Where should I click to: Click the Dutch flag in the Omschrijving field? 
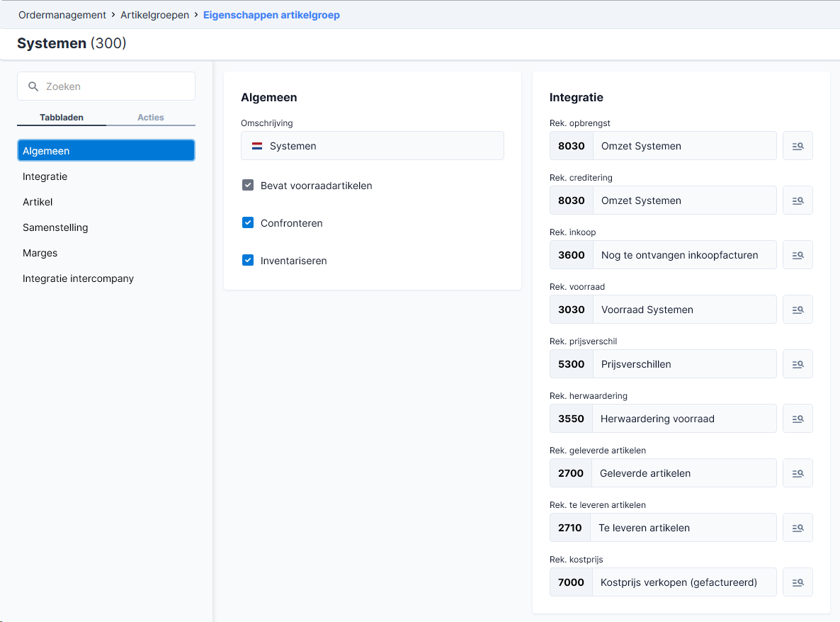257,146
